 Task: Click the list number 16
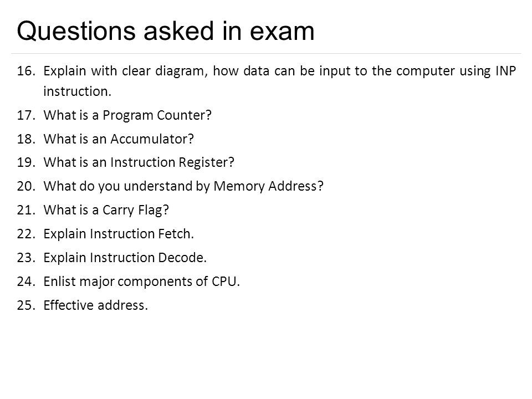26,71
